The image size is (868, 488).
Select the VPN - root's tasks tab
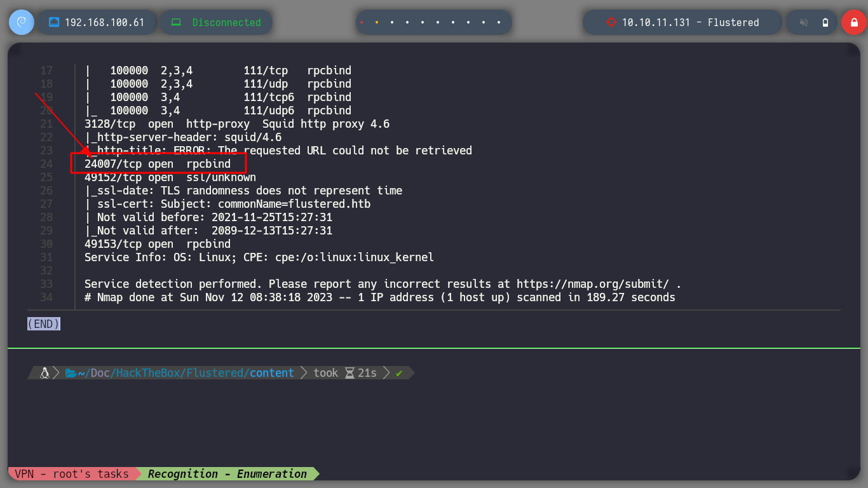pyautogui.click(x=72, y=474)
